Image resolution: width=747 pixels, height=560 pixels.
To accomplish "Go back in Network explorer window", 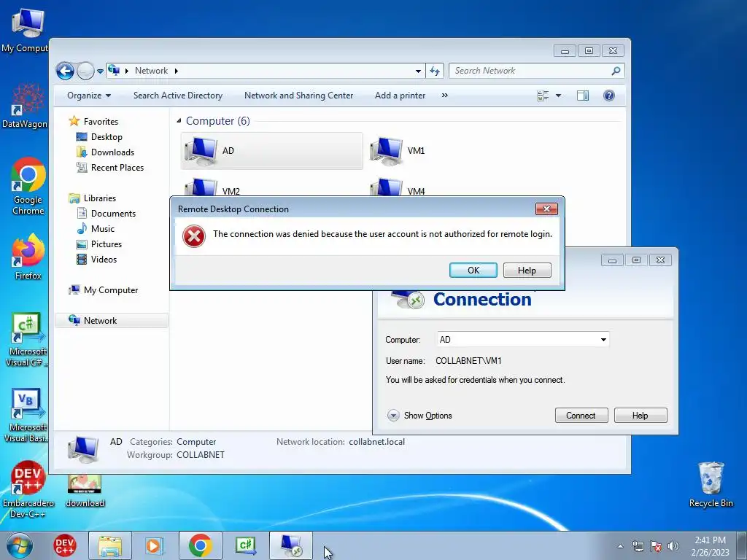I will click(x=65, y=71).
